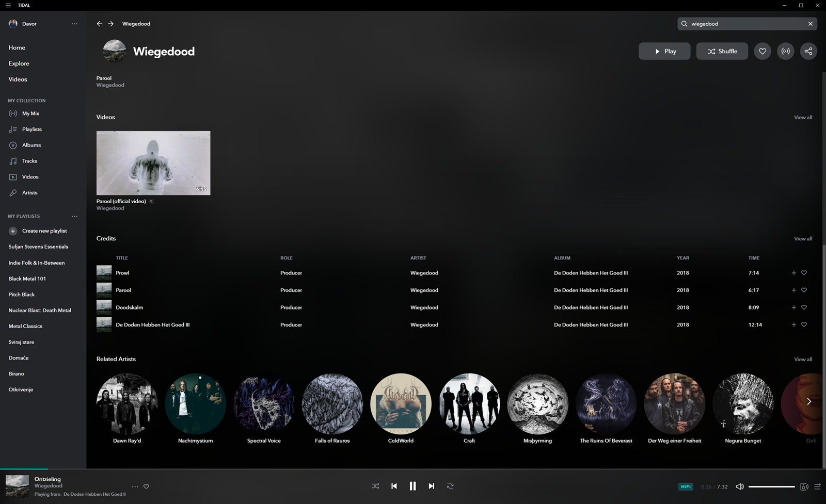Image resolution: width=826 pixels, height=504 pixels.
Task: Open Playlists in My Collection
Action: click(x=32, y=129)
